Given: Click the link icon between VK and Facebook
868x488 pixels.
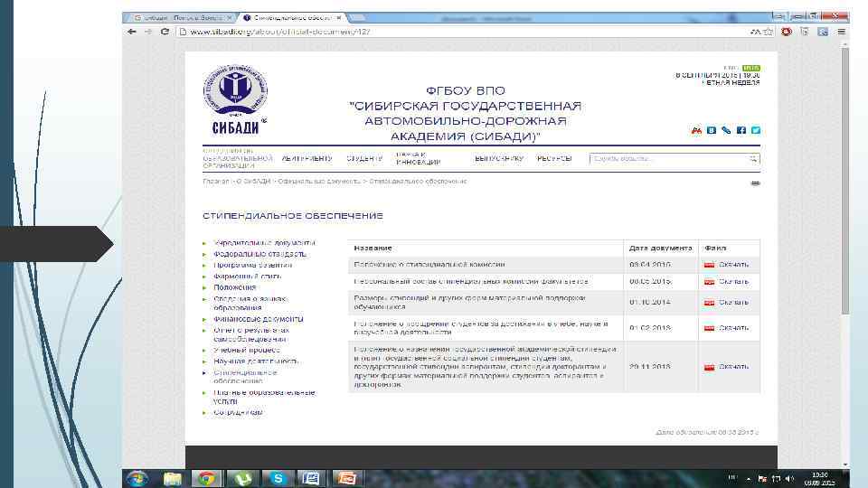Looking at the screenshot, I should pyautogui.click(x=726, y=130).
